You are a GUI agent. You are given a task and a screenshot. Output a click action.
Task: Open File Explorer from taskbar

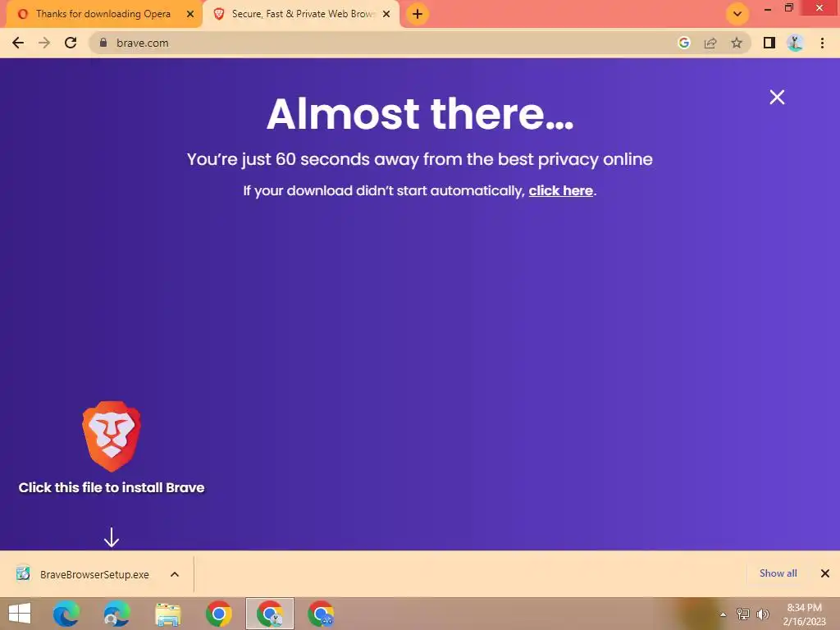167,614
